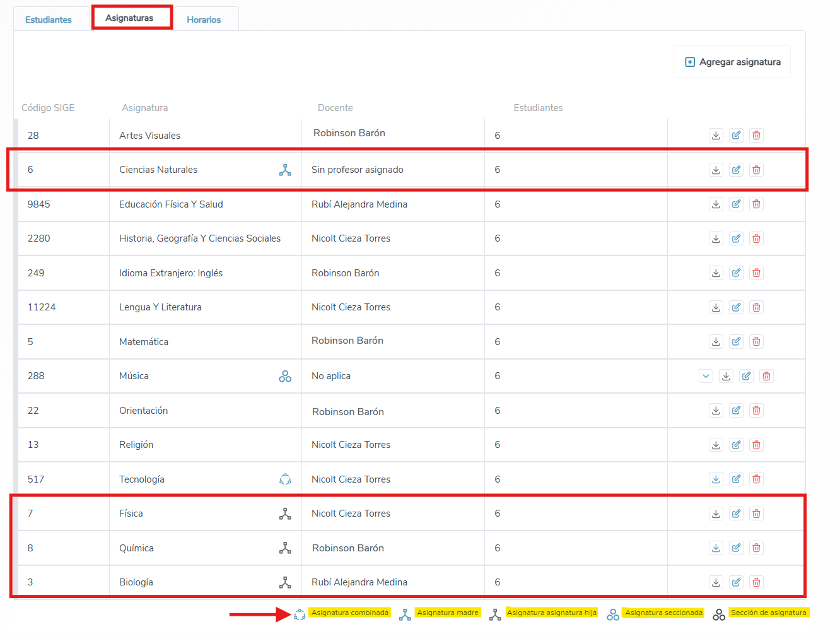Delete the Química subject
The height and width of the screenshot is (634, 840).
(756, 548)
